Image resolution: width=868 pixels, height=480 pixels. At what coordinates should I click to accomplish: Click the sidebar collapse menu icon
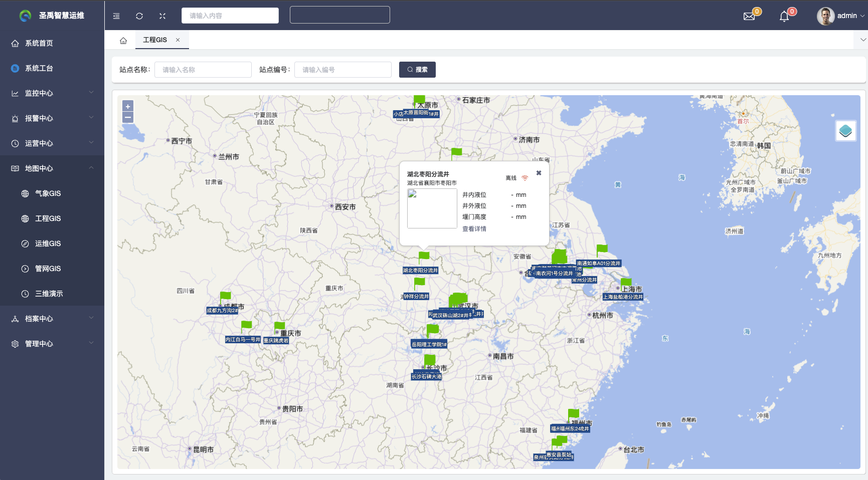pos(116,16)
